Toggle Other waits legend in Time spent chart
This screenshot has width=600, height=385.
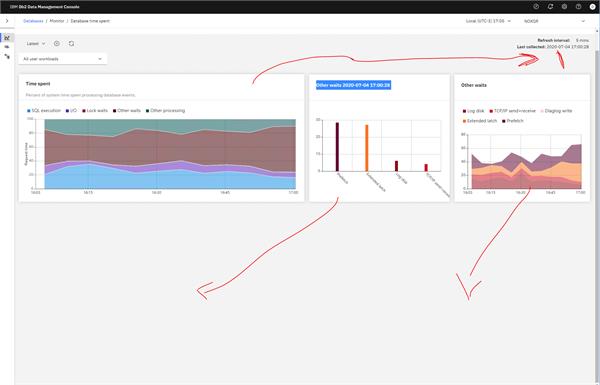(x=127, y=111)
